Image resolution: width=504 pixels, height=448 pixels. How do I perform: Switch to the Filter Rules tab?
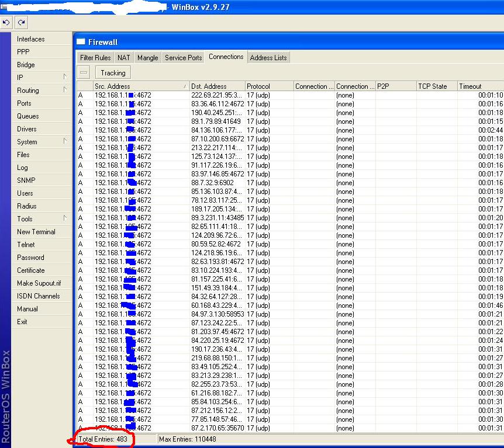point(95,58)
